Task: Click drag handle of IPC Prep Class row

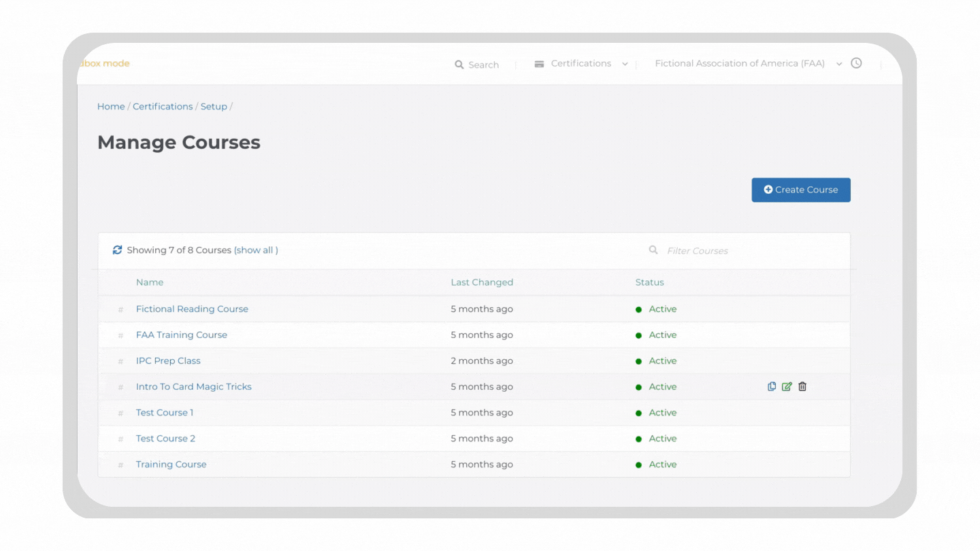Action: point(120,361)
